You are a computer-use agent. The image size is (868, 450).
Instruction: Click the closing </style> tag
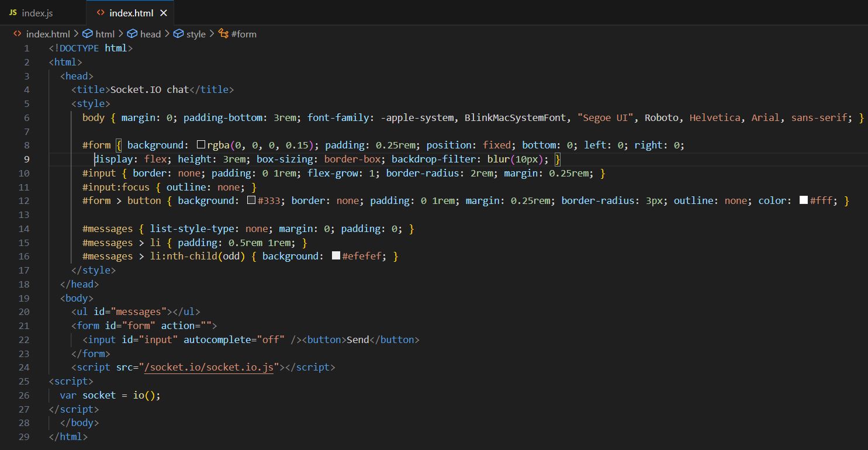pos(94,270)
